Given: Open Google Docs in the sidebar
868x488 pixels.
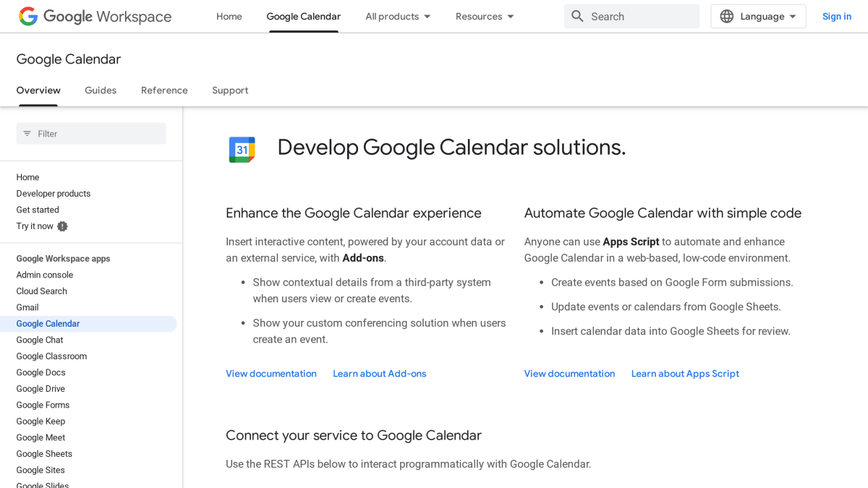Looking at the screenshot, I should [x=41, y=372].
